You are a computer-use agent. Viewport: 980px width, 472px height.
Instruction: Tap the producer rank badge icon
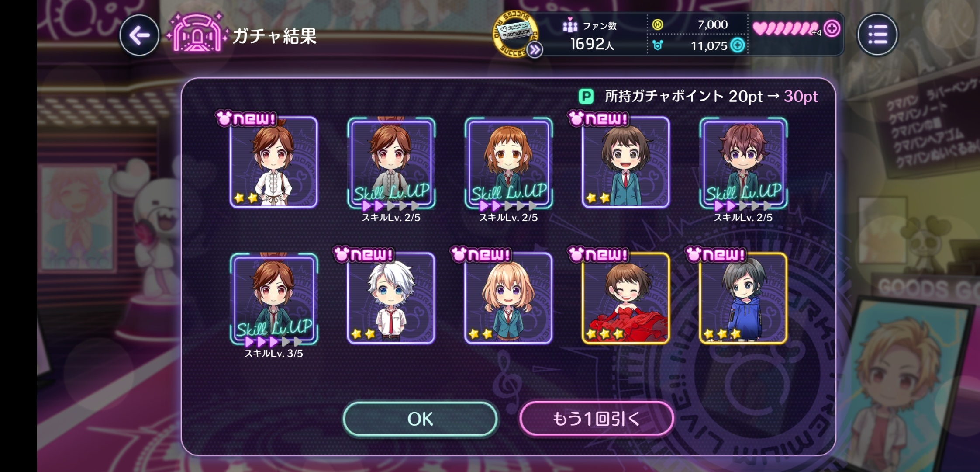pos(514,33)
